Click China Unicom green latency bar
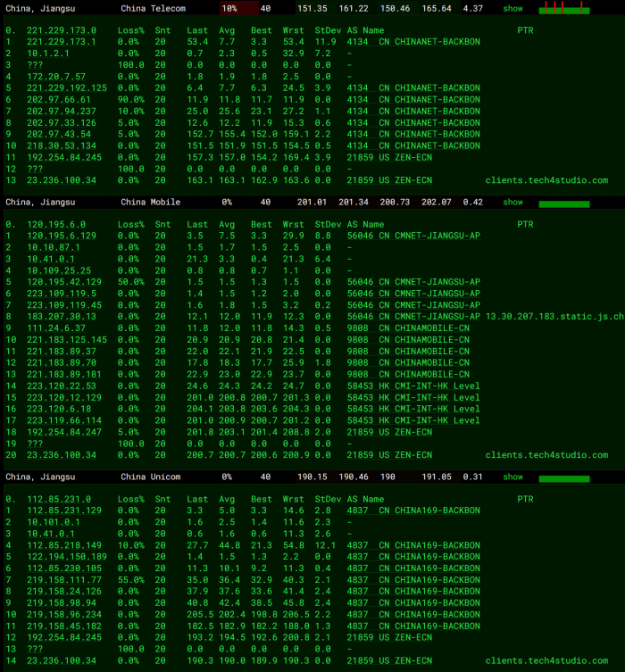This screenshot has height=672, width=625. pos(564,478)
